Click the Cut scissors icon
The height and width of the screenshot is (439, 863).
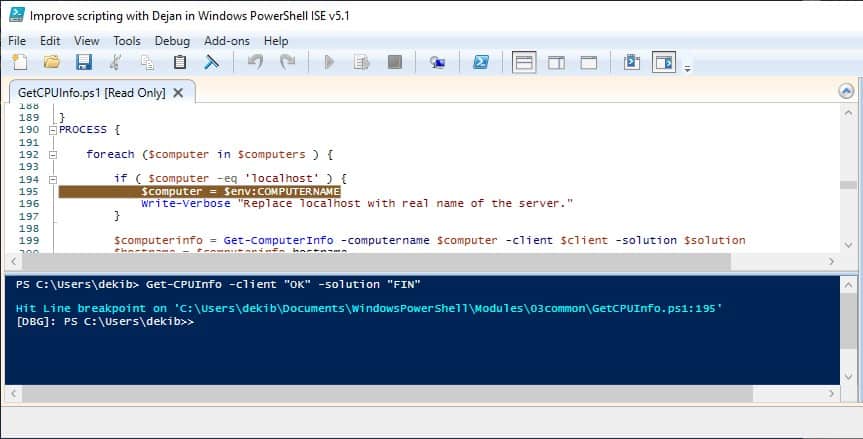coord(115,62)
